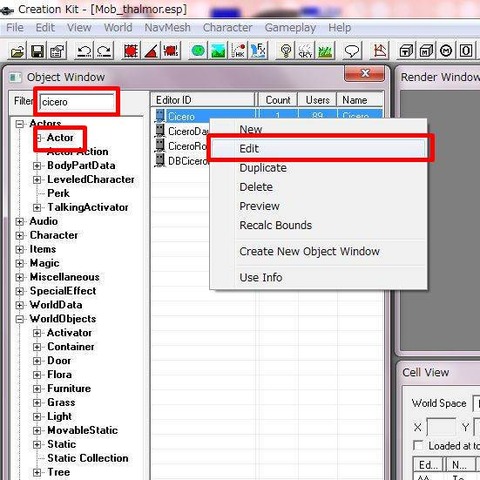Select the MovableStatic tree item
The width and height of the screenshot is (480, 480).
82,430
